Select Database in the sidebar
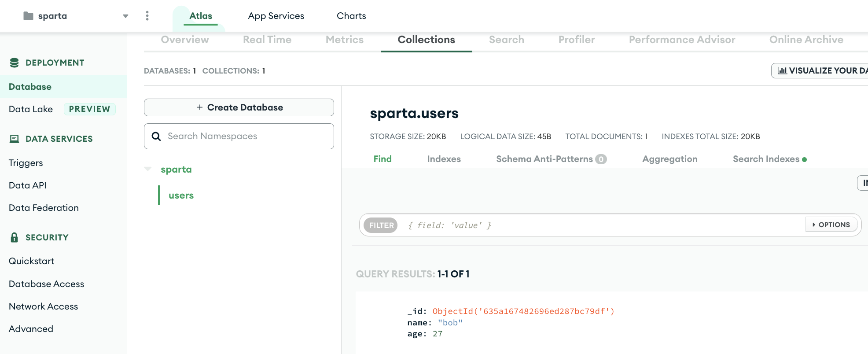Screen dimensions: 868x354 tap(63, 87)
